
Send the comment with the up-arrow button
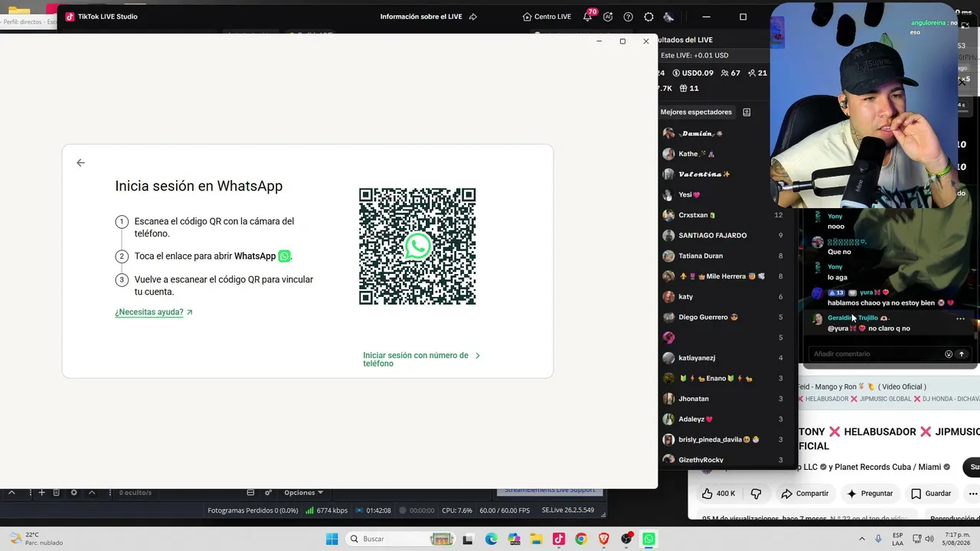coord(962,354)
